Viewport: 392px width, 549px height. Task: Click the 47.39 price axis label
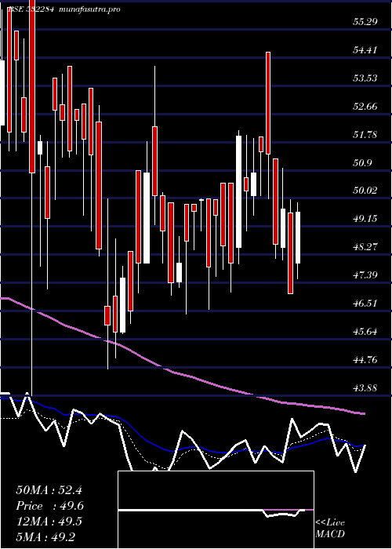(x=365, y=275)
